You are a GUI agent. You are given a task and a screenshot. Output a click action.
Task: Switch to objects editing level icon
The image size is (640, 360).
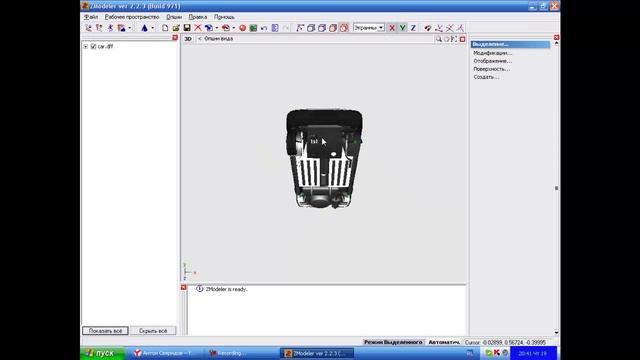121,28
